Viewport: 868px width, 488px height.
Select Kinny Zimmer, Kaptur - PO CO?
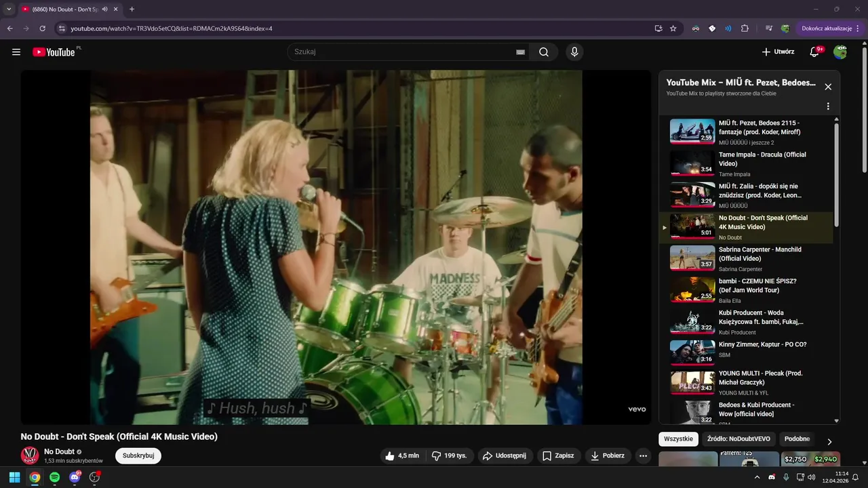point(746,353)
